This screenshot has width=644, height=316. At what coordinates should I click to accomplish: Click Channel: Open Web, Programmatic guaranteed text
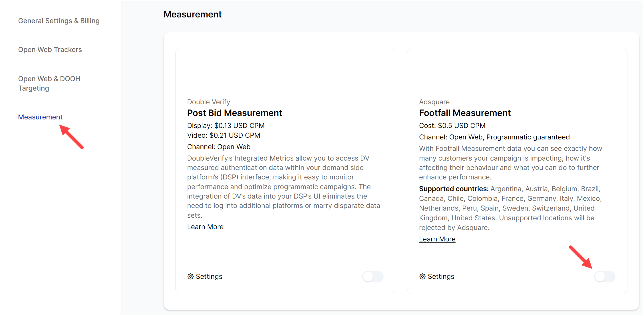494,137
